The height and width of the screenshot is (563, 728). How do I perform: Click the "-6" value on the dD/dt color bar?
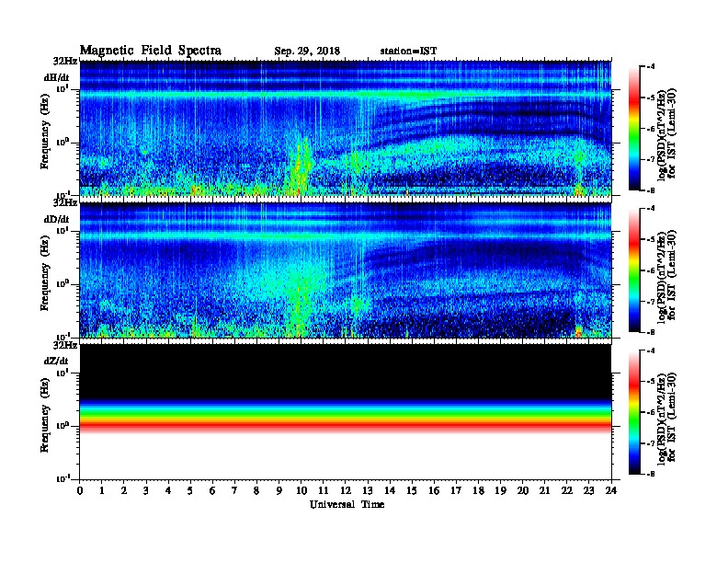[651, 270]
